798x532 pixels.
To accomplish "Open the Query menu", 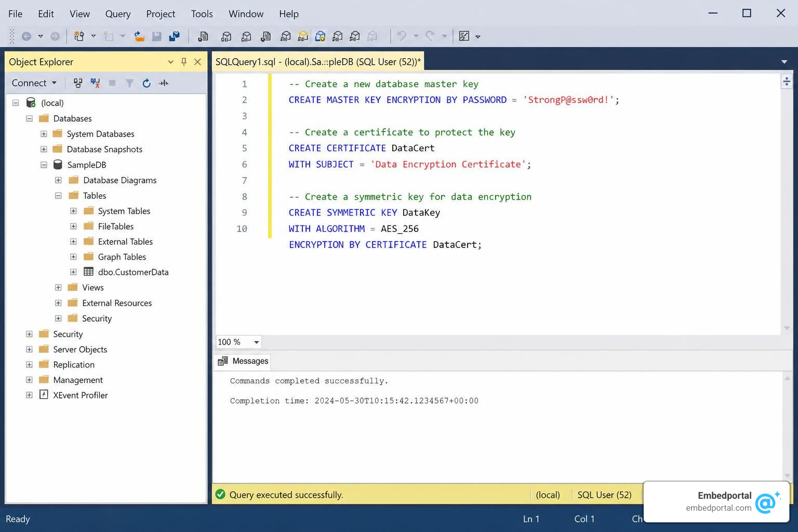I will click(118, 14).
